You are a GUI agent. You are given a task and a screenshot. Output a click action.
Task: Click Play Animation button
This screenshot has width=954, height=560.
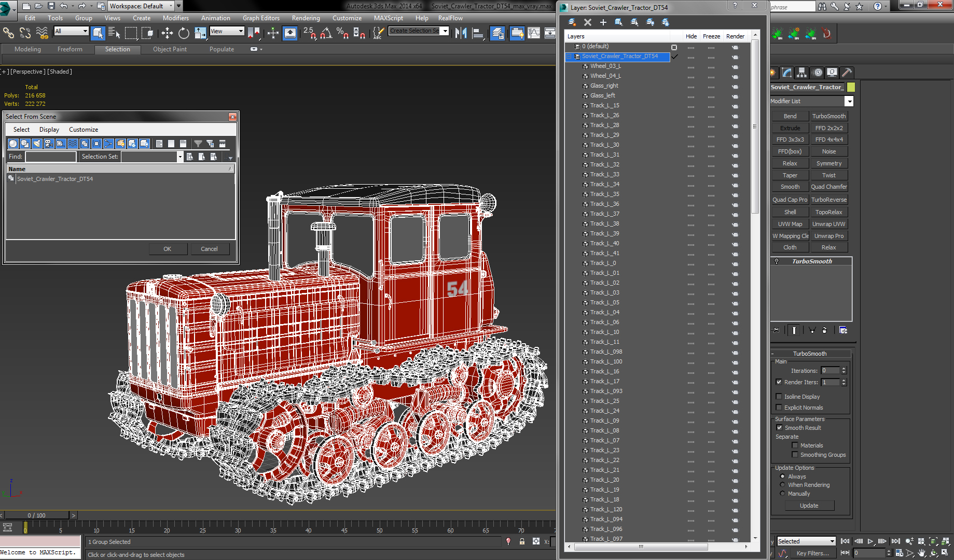870,541
